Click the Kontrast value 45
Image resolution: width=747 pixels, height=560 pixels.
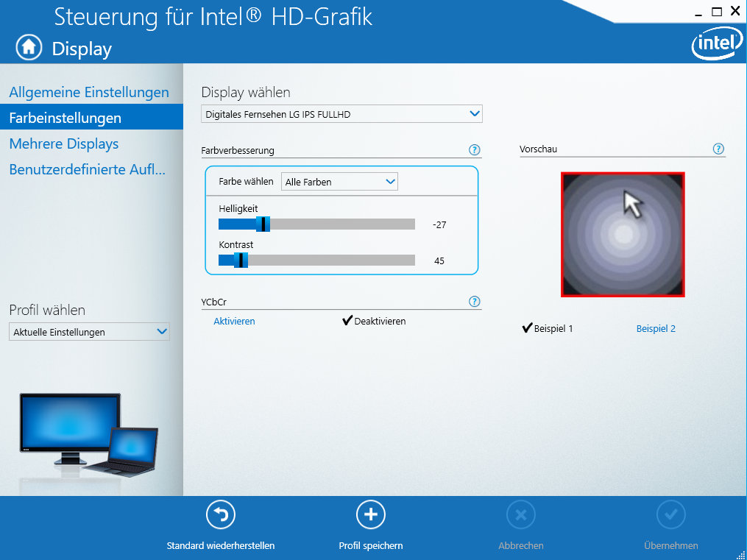439,261
